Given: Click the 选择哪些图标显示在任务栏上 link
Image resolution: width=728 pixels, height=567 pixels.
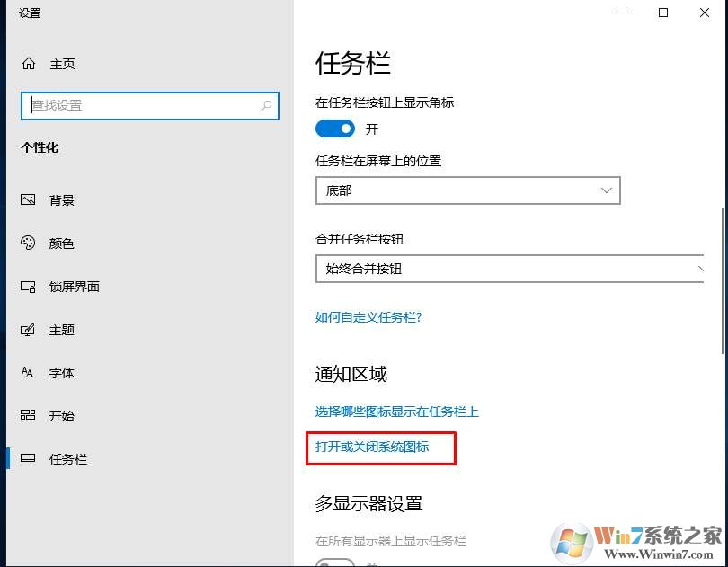Looking at the screenshot, I should coord(397,412).
